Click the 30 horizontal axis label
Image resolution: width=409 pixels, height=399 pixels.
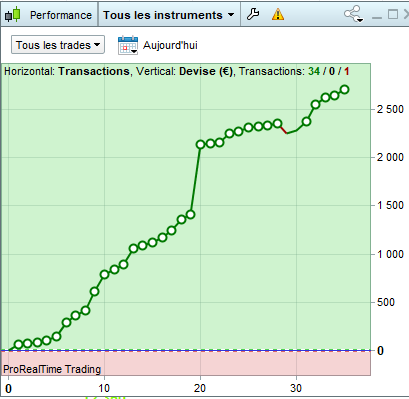[x=296, y=388]
